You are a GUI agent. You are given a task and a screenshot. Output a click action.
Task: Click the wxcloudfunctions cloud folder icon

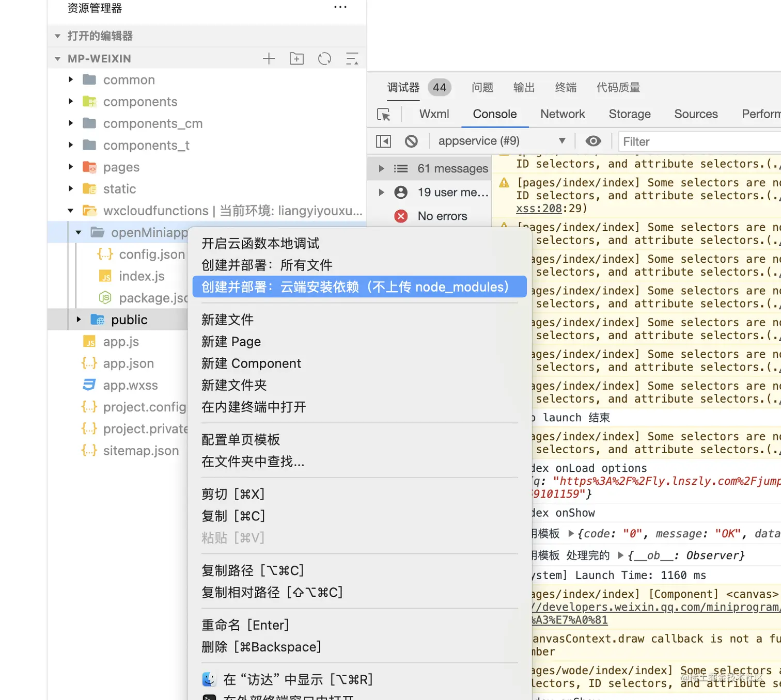89,211
